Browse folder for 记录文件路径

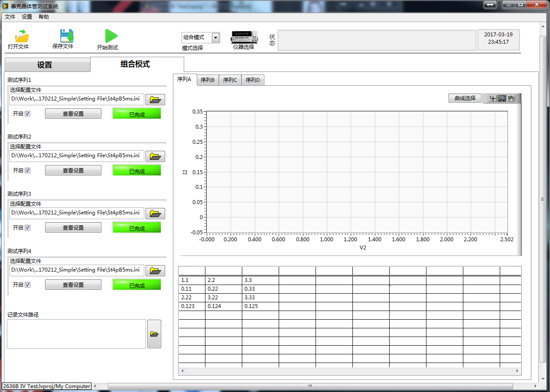coord(154,334)
